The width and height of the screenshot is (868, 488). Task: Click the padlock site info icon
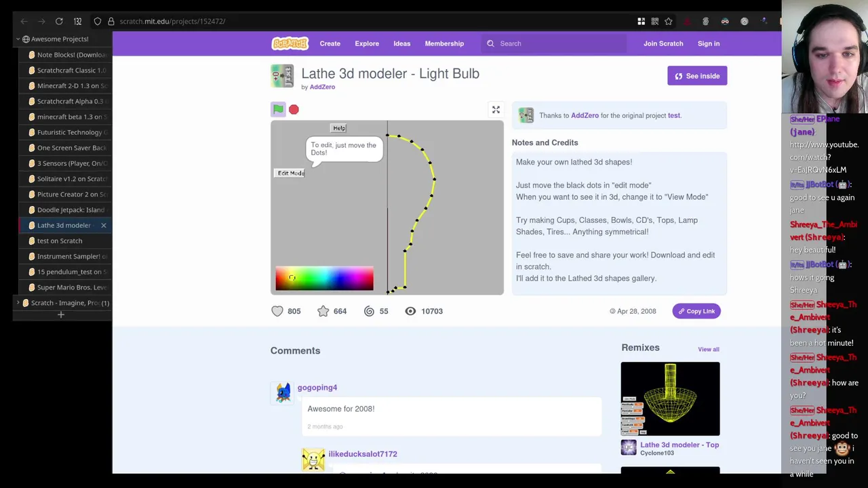point(111,21)
